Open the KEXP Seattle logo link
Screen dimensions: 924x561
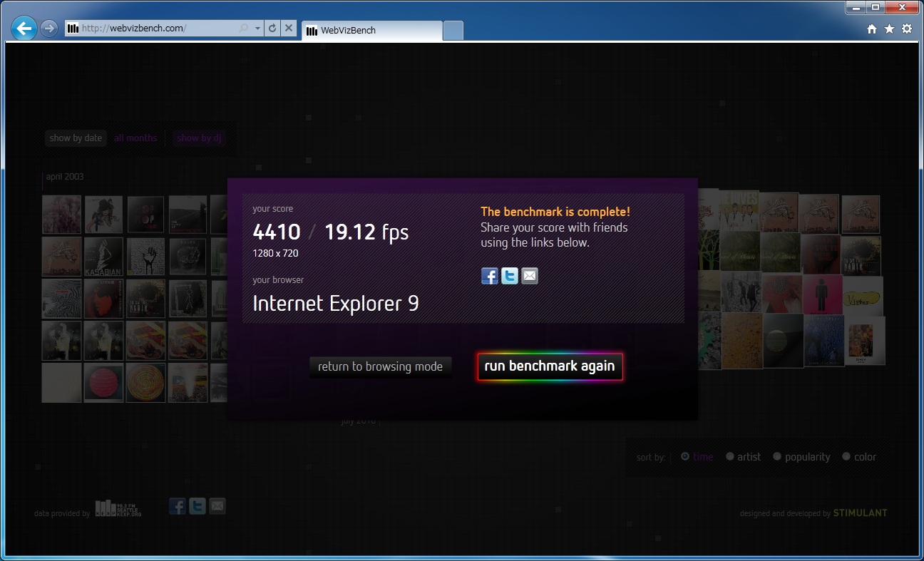pyautogui.click(x=118, y=508)
